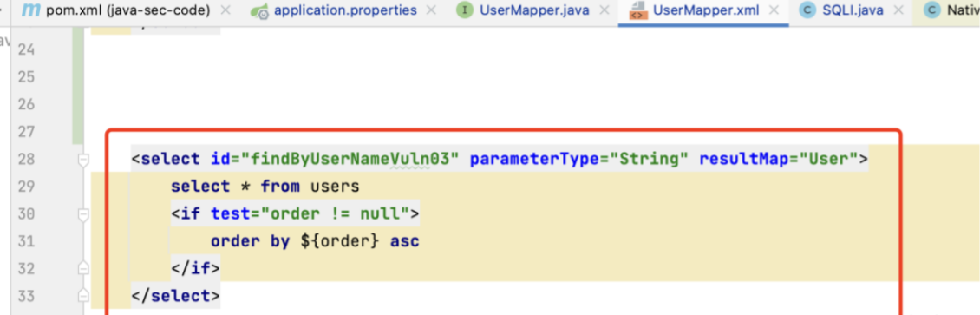Click the parameterType attribute text

tap(533, 160)
